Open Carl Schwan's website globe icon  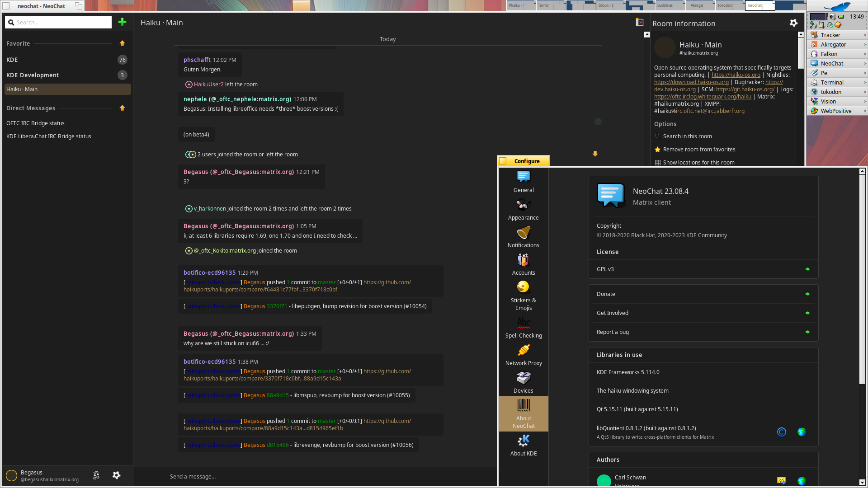point(802,481)
